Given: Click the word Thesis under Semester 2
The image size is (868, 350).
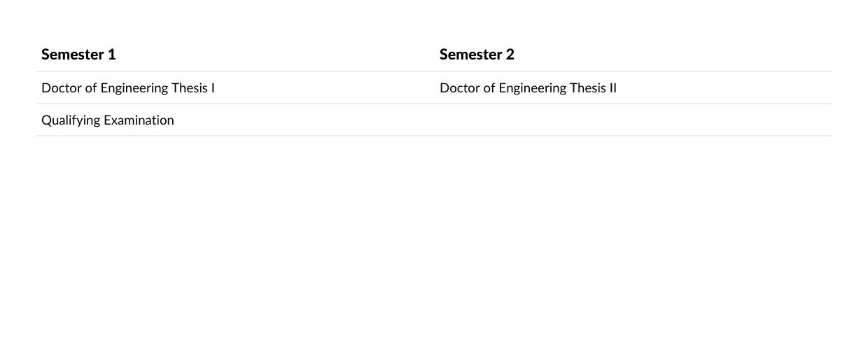Looking at the screenshot, I should [587, 88].
